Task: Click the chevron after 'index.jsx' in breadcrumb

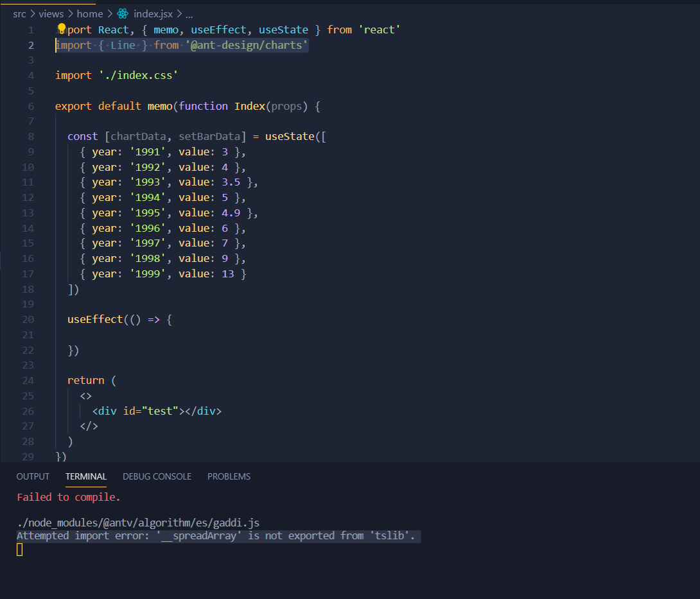Action: (179, 14)
